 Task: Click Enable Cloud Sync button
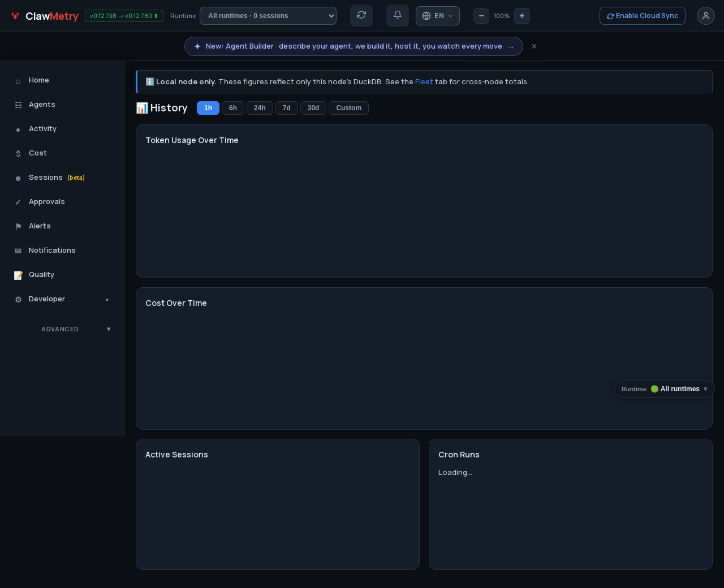[x=643, y=16]
